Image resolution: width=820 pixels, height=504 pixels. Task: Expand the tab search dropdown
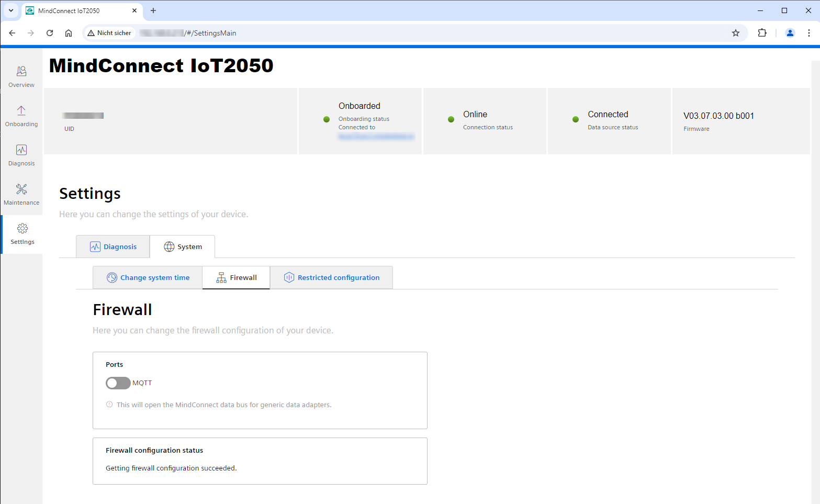11,10
